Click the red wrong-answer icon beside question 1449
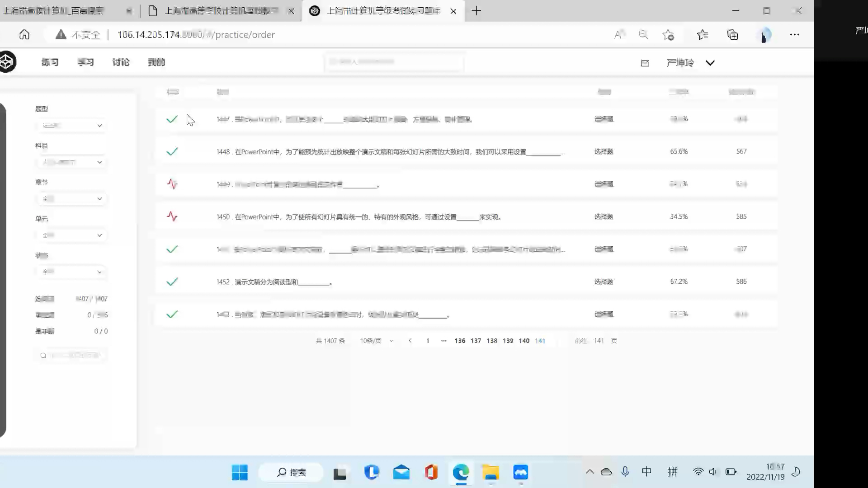This screenshot has width=868, height=488. (172, 184)
